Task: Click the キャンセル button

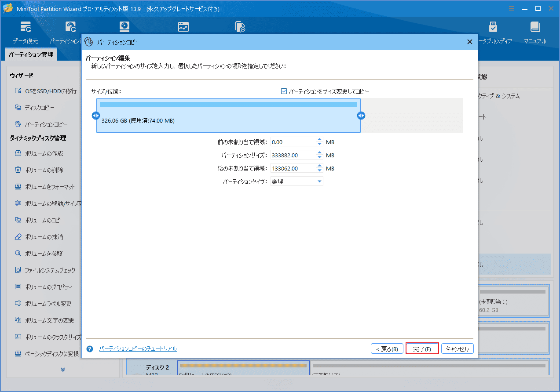Action: pyautogui.click(x=458, y=349)
